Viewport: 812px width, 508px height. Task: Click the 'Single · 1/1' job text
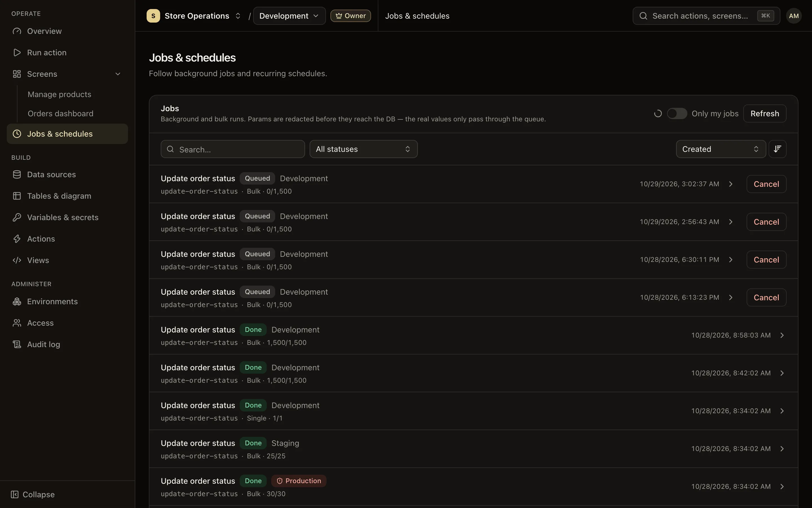click(x=264, y=418)
